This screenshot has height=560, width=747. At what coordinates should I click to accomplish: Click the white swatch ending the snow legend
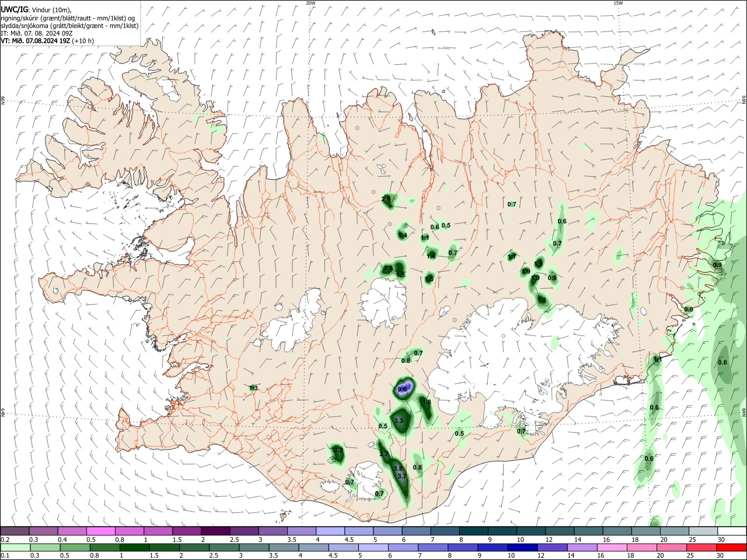731,531
